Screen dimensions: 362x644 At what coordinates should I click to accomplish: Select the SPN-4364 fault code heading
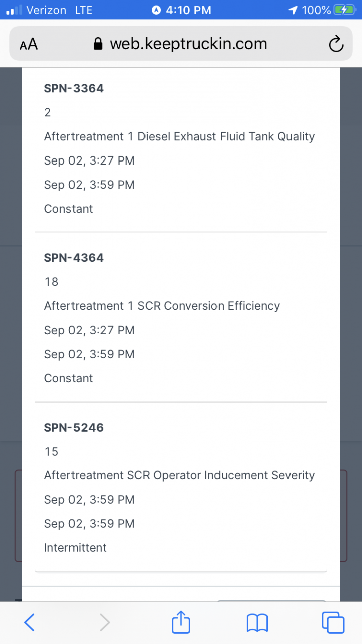[x=74, y=258]
